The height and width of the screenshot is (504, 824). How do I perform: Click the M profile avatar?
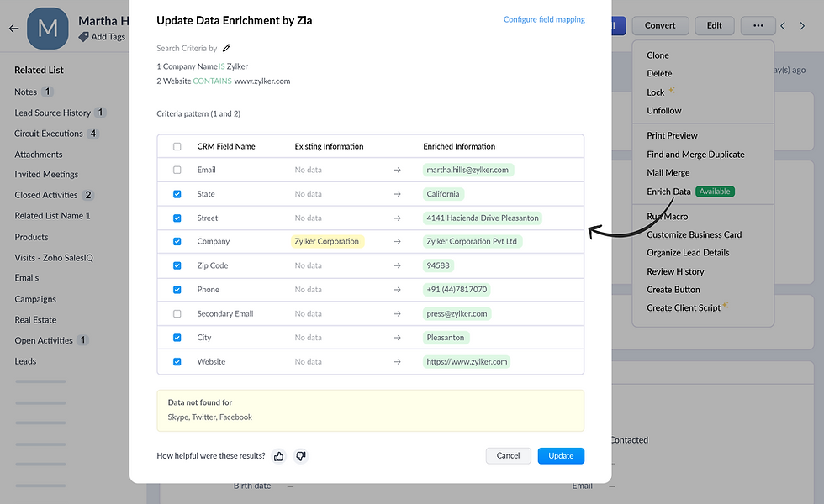click(48, 29)
